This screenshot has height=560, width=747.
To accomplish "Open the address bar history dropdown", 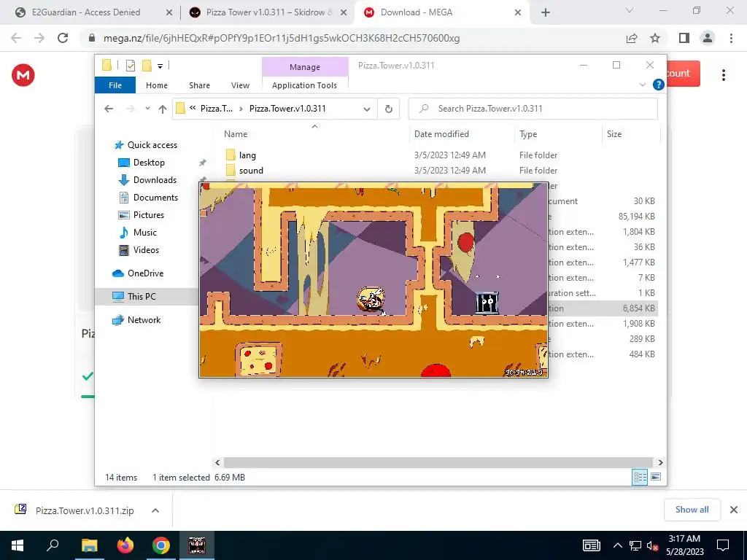I will tap(367, 109).
